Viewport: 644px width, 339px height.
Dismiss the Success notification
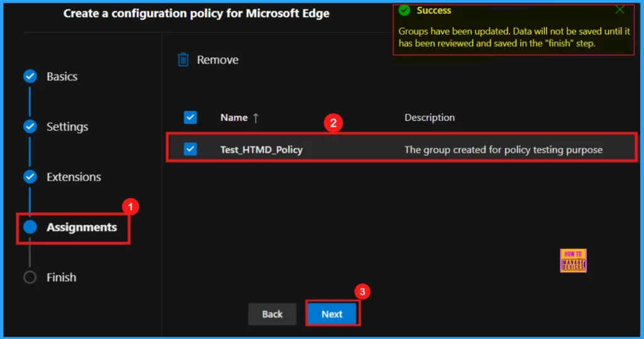(619, 10)
